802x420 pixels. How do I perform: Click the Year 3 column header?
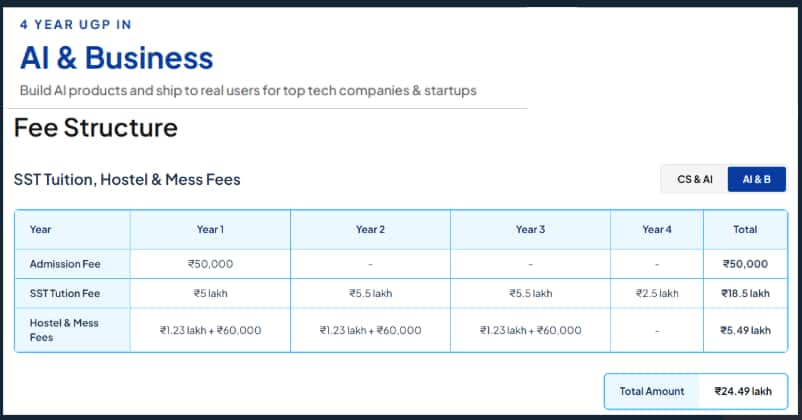(530, 230)
